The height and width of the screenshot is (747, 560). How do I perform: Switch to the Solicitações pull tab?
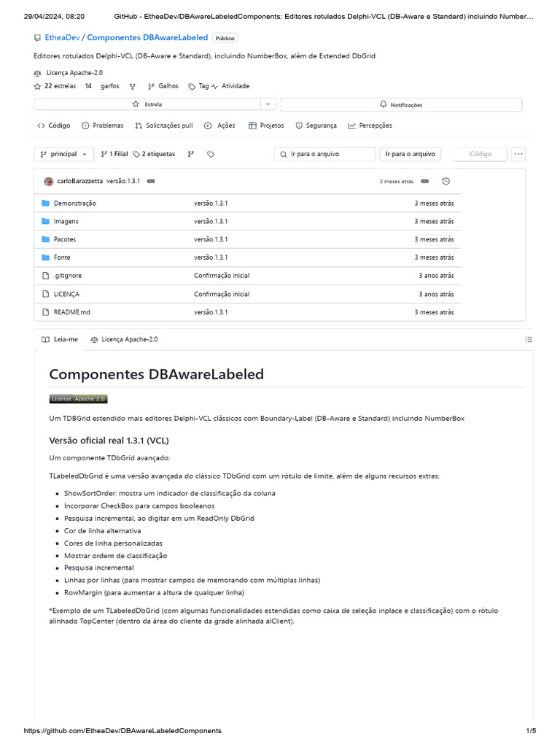(x=164, y=125)
